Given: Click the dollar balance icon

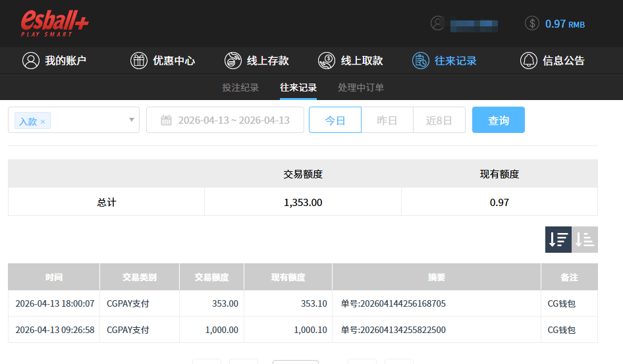Looking at the screenshot, I should point(532,24).
